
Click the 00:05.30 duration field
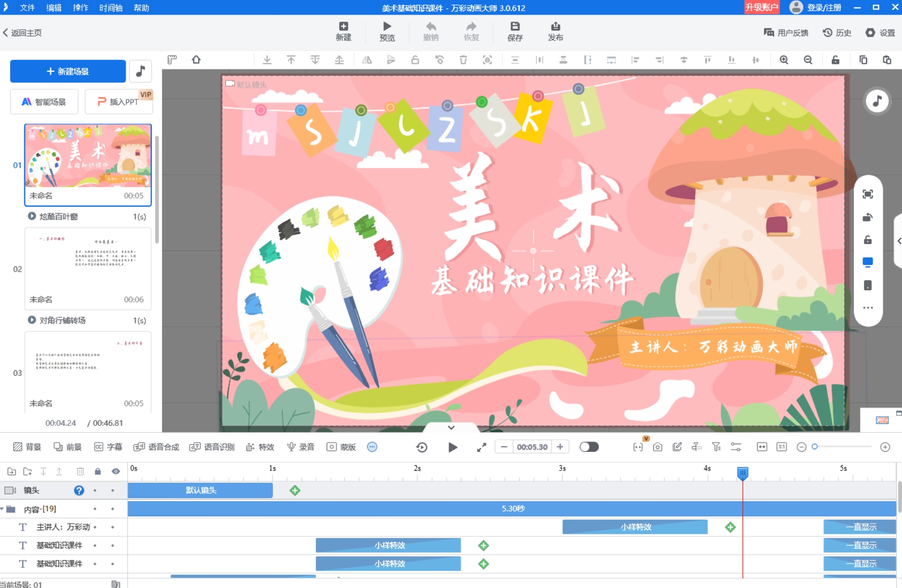point(532,447)
